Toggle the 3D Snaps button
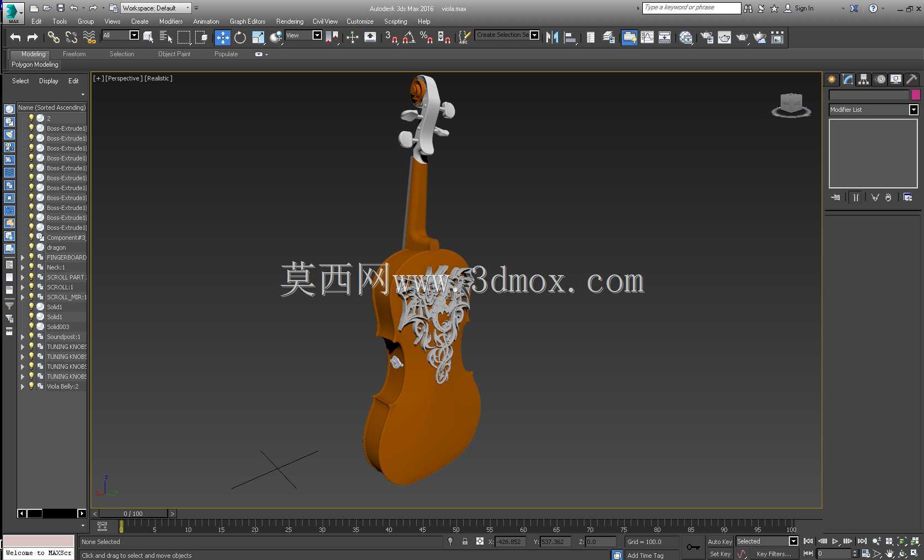The height and width of the screenshot is (560, 924). coord(391,37)
